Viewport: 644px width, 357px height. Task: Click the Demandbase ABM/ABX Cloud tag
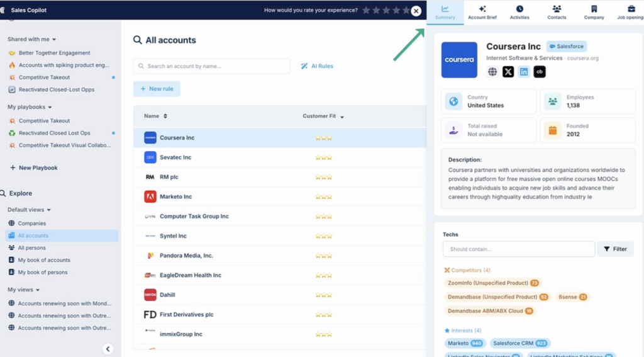click(x=491, y=311)
